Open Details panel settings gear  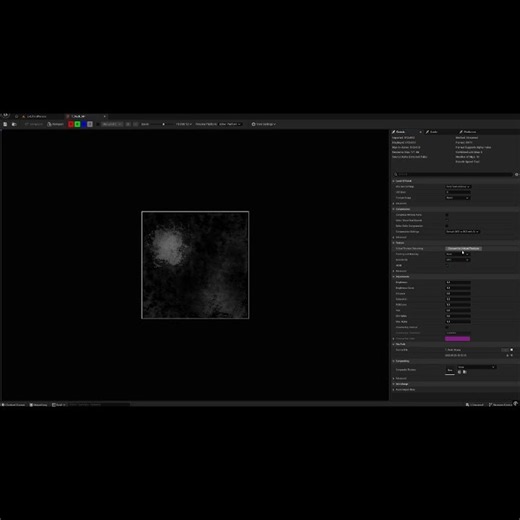(517, 174)
